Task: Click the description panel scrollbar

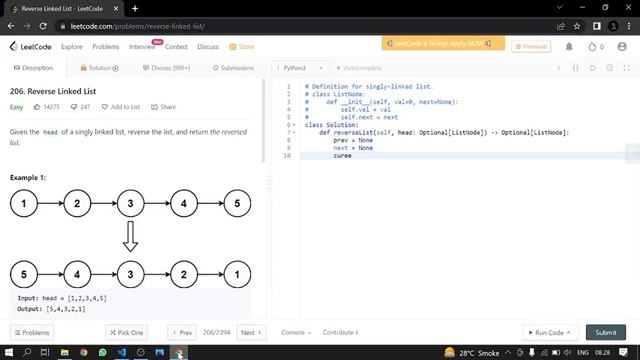Action: point(263,120)
